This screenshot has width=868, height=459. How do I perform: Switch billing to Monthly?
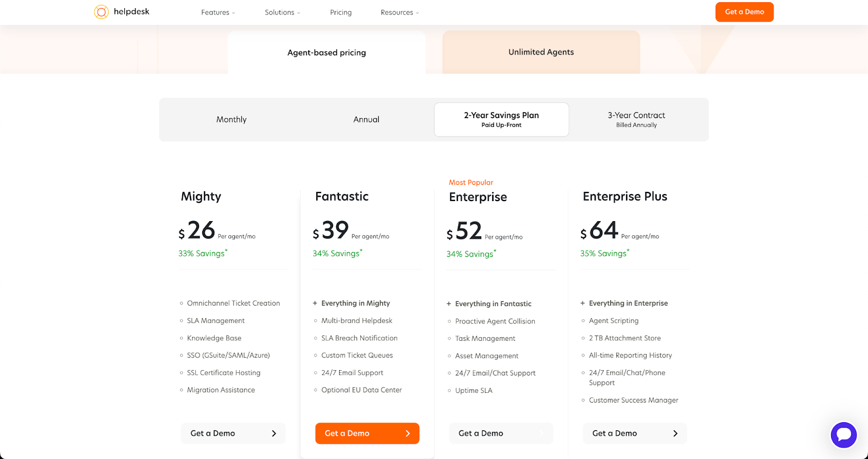click(232, 120)
